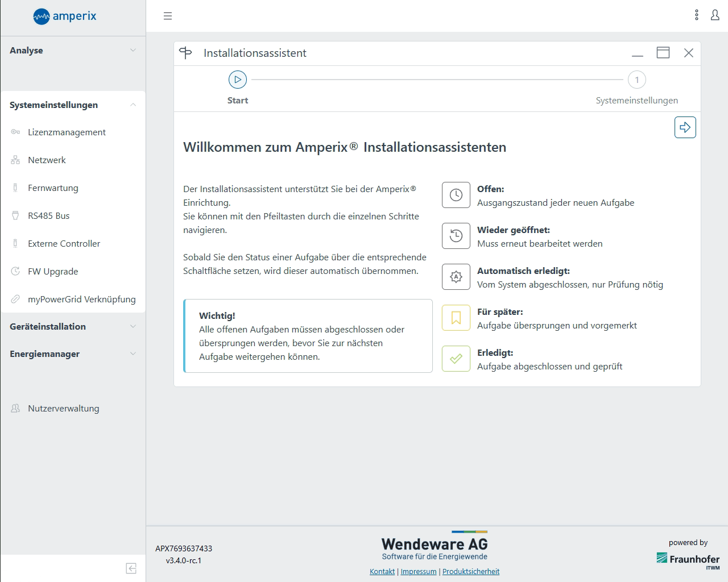This screenshot has height=582, width=728.
Task: Click the Fernwartung sidebar icon
Action: 15,188
